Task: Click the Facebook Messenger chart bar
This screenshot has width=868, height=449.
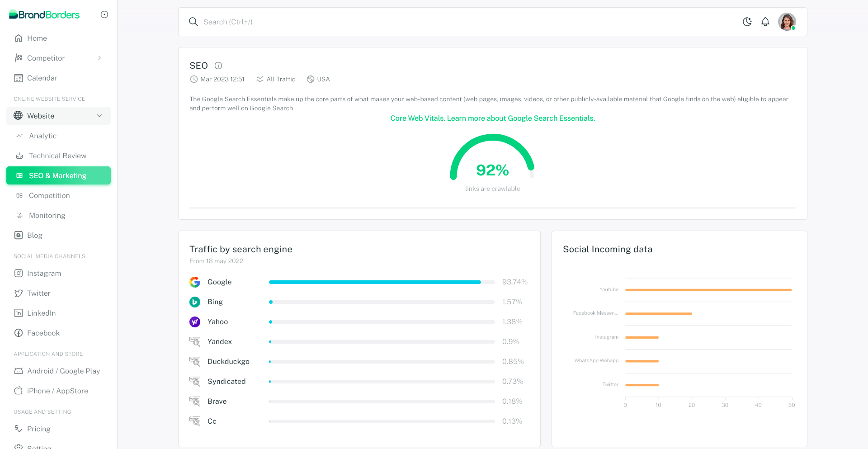Action: tap(659, 314)
